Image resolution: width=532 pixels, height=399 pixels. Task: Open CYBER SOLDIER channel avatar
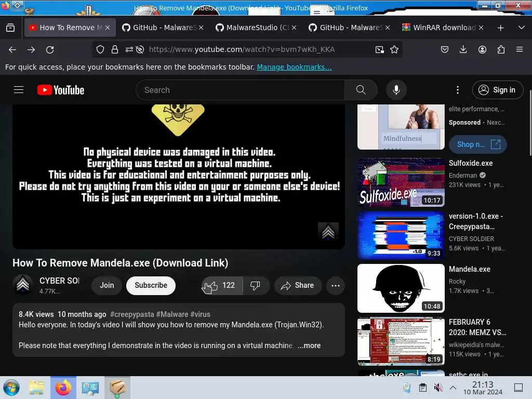click(x=23, y=285)
